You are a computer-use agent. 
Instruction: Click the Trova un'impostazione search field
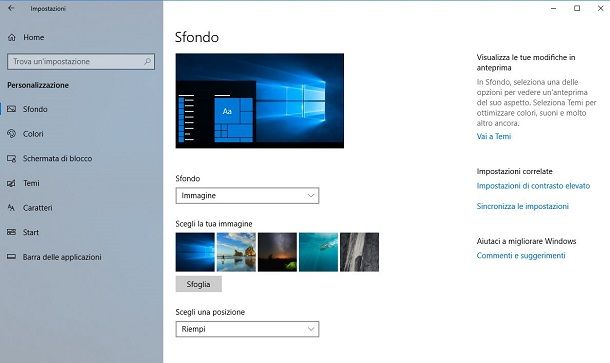pyautogui.click(x=81, y=61)
